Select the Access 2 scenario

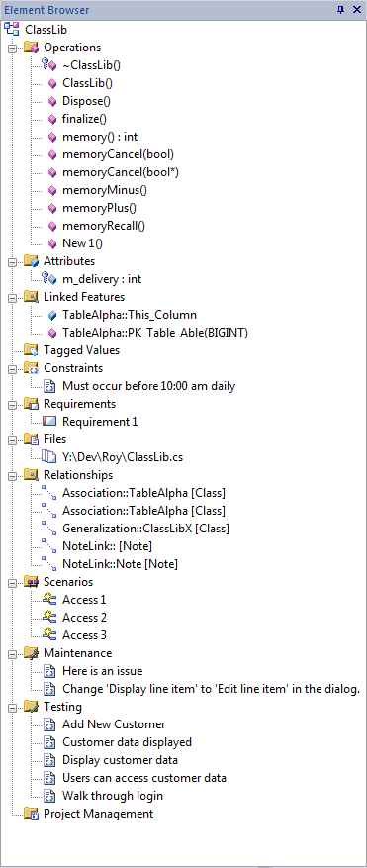(84, 618)
